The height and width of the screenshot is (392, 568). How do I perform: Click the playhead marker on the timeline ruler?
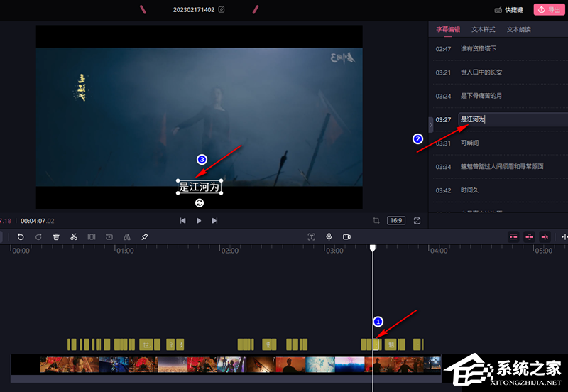pos(372,248)
